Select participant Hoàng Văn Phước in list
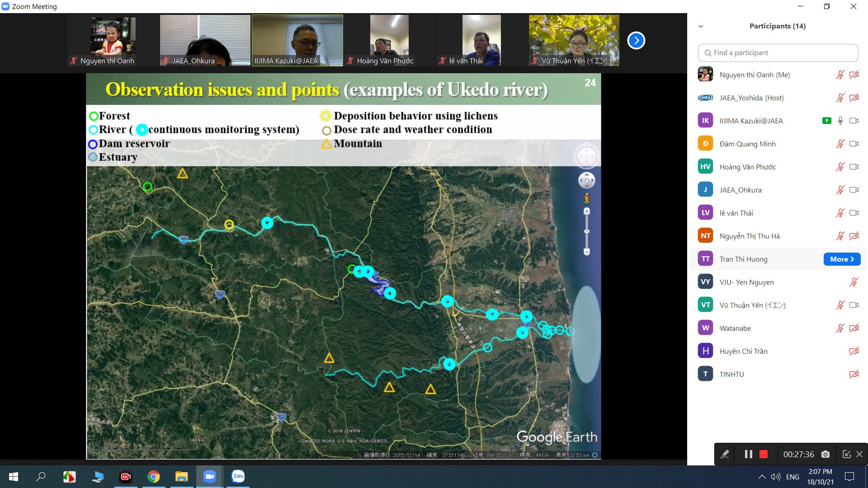This screenshot has width=868, height=488. coord(748,167)
